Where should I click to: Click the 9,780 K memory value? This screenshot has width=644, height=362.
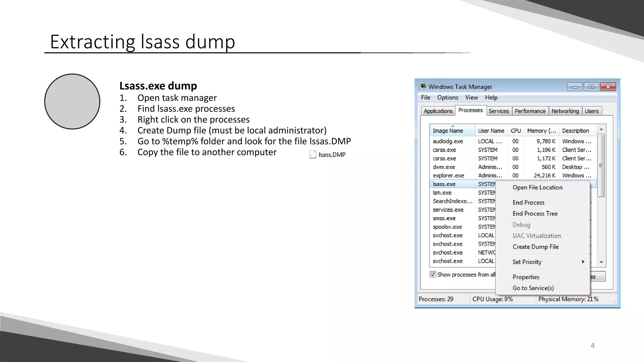pos(546,141)
